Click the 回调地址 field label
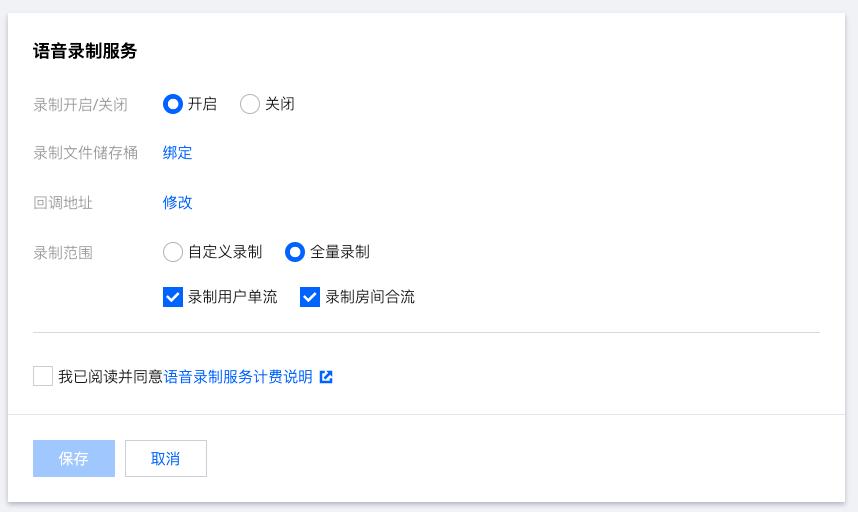858x512 pixels. point(63,203)
